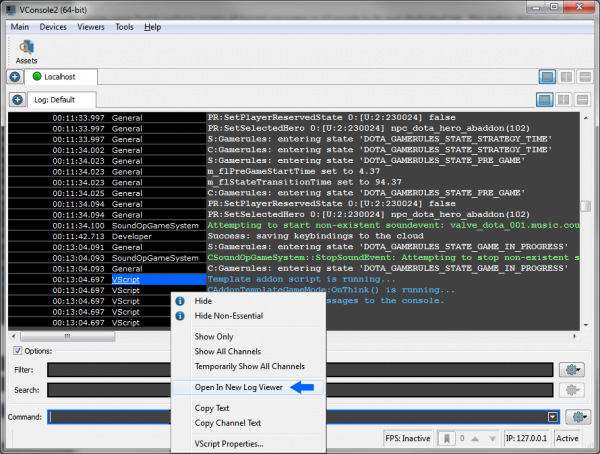The image size is (600, 454).
Task: Select SoundOpGameSystem row at 00:13:04.093
Action: click(x=294, y=258)
